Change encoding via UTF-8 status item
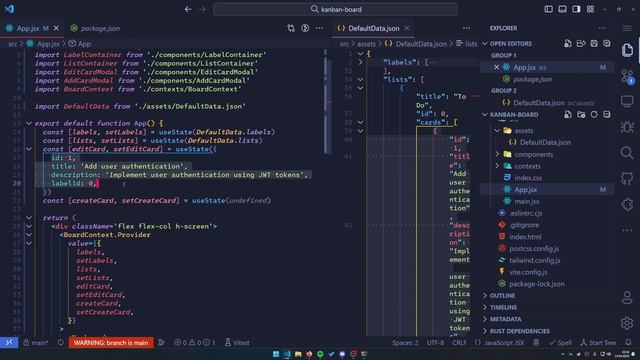This screenshot has width=640, height=360. click(x=435, y=343)
